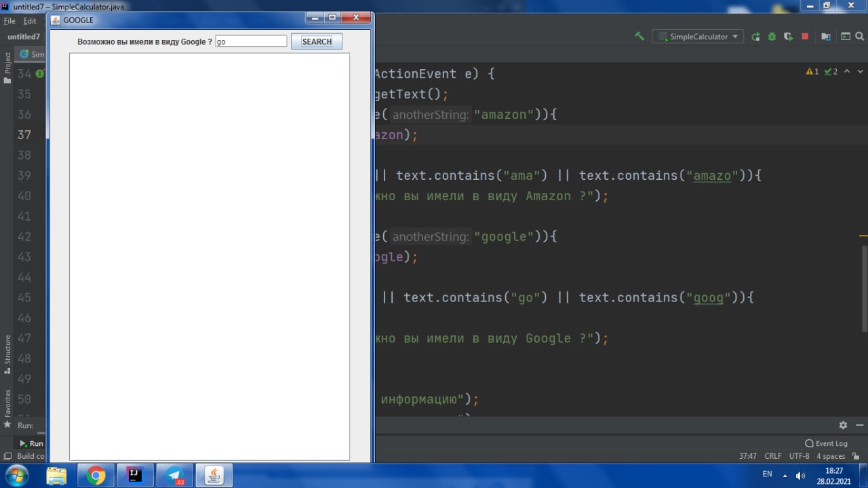Viewport: 868px width, 488px height.
Task: Change 4 spaces indent setting
Action: 831,456
